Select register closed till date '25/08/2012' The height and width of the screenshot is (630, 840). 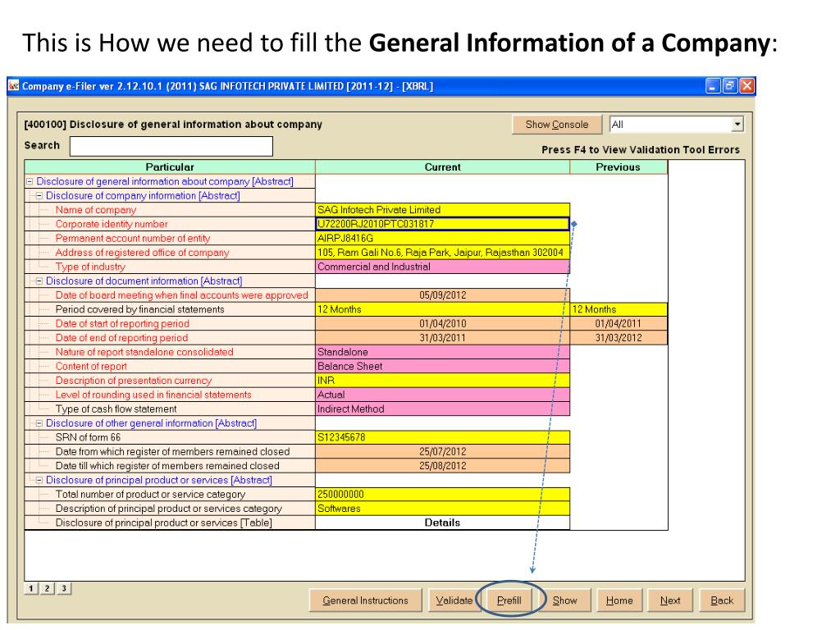click(x=442, y=466)
